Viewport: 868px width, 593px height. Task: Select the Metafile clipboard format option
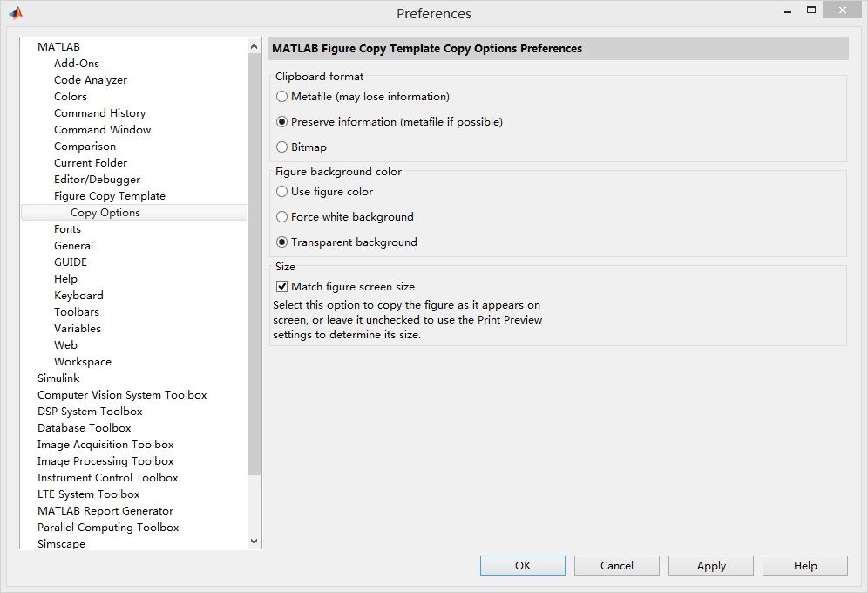pos(281,97)
